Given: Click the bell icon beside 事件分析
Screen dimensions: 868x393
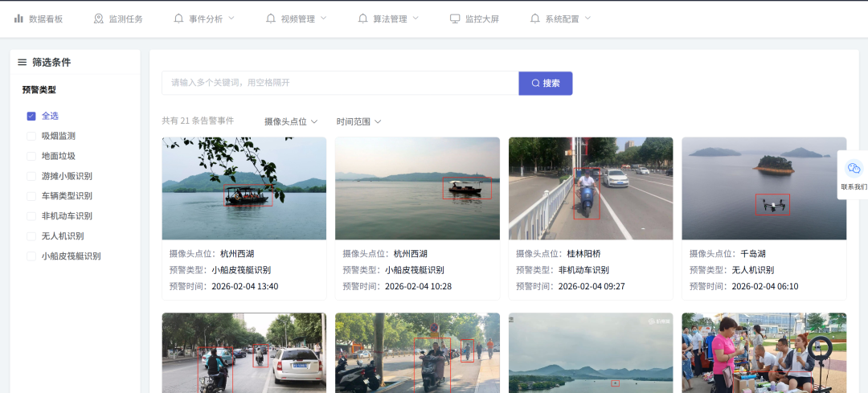Looking at the screenshot, I should (178, 18).
